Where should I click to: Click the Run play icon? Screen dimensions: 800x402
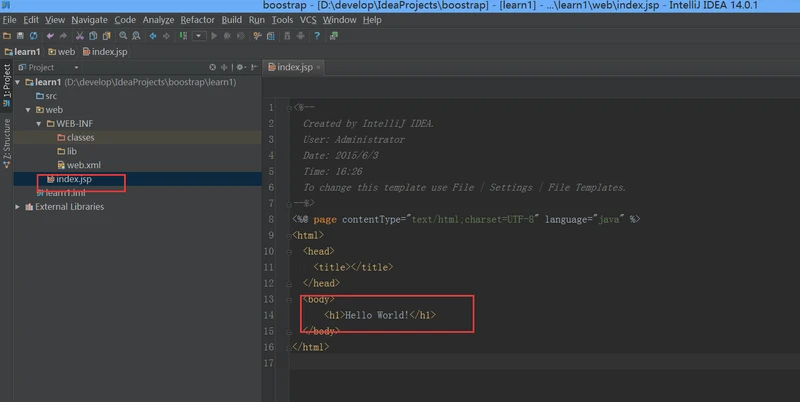(214, 36)
